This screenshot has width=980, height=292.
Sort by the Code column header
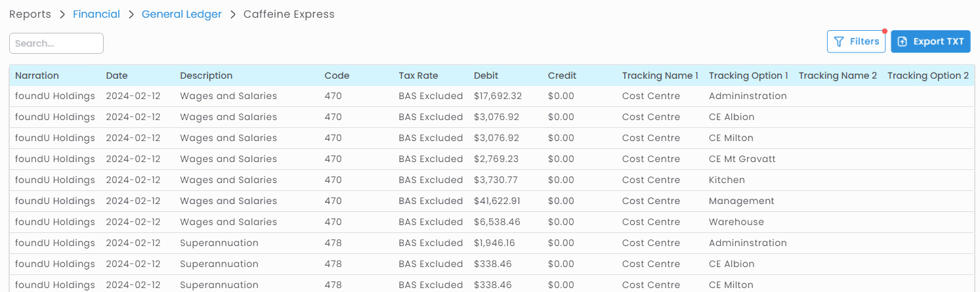coord(337,75)
